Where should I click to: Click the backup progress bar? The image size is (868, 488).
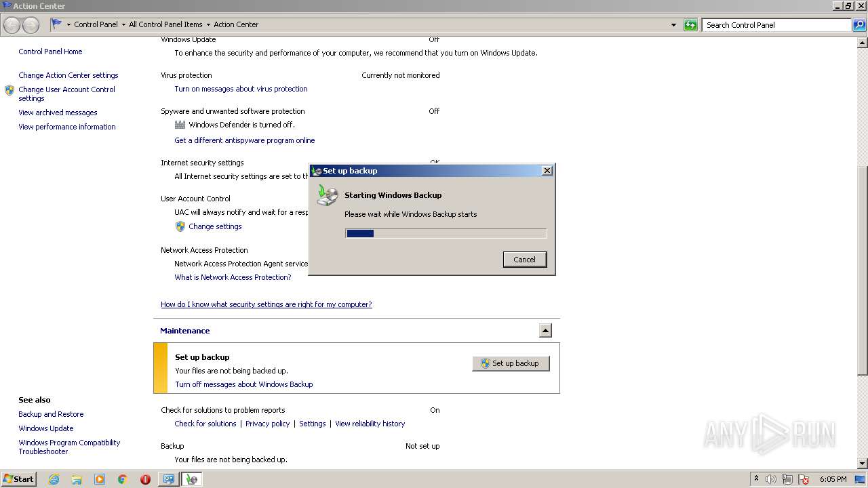coord(446,233)
